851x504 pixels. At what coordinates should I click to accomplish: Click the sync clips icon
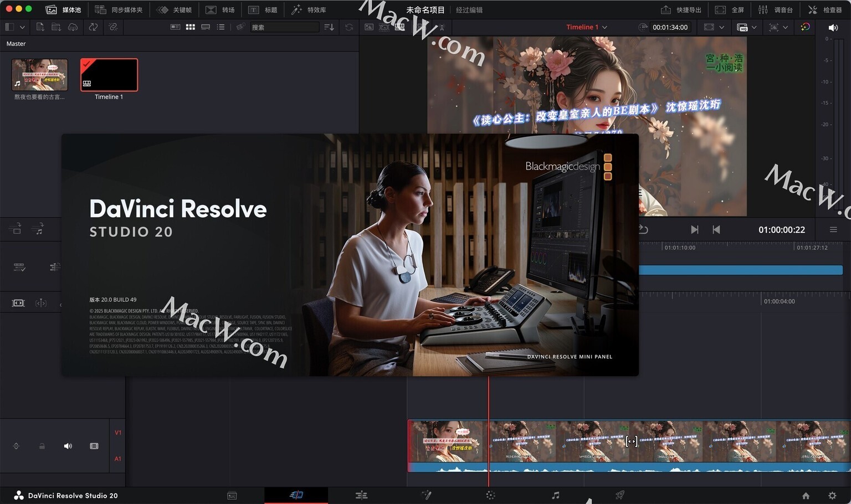click(93, 27)
